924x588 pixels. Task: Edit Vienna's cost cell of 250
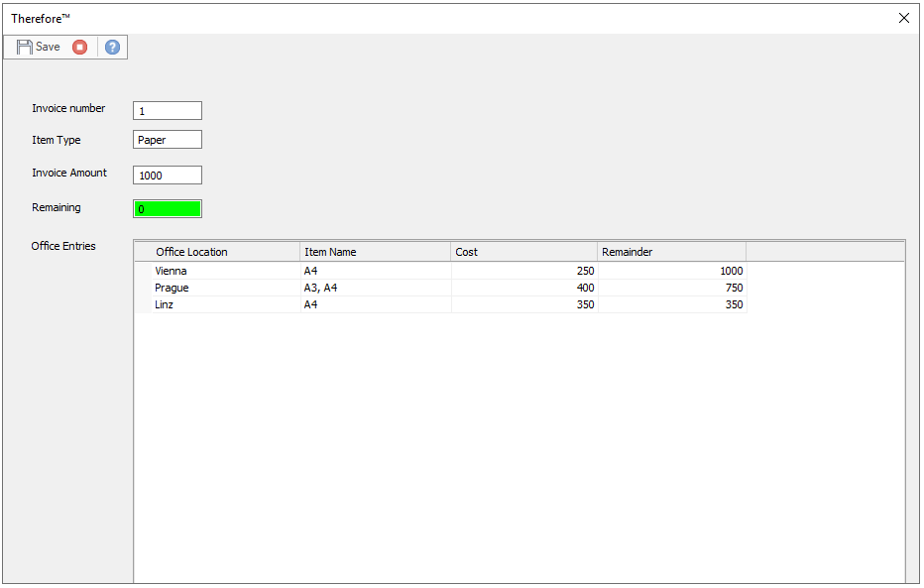[x=523, y=271]
